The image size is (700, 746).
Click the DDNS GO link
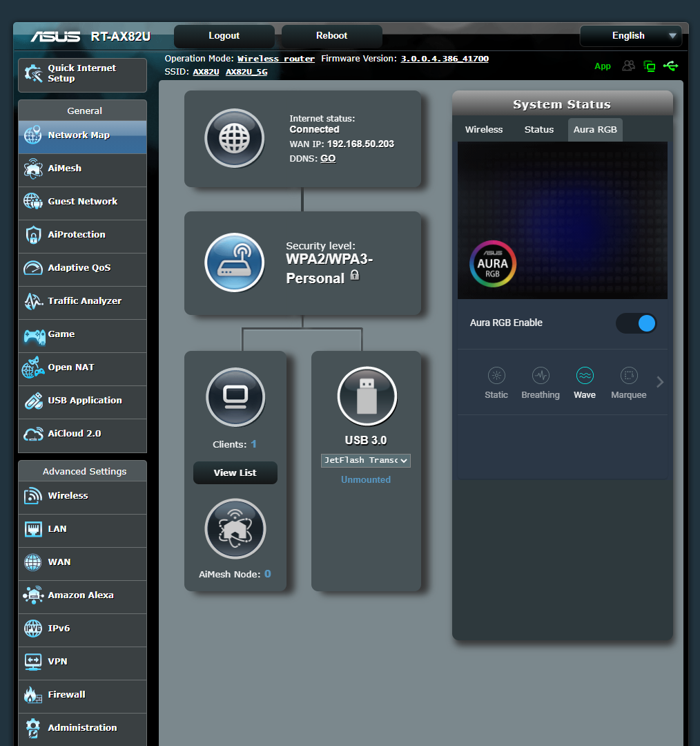coord(328,158)
